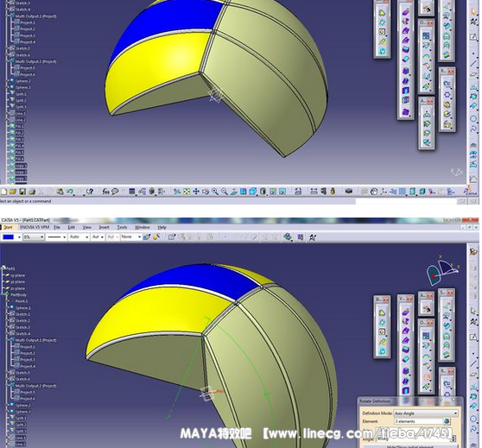The image size is (482, 448).
Task: Open the None layer dropdown
Action: [x=131, y=237]
